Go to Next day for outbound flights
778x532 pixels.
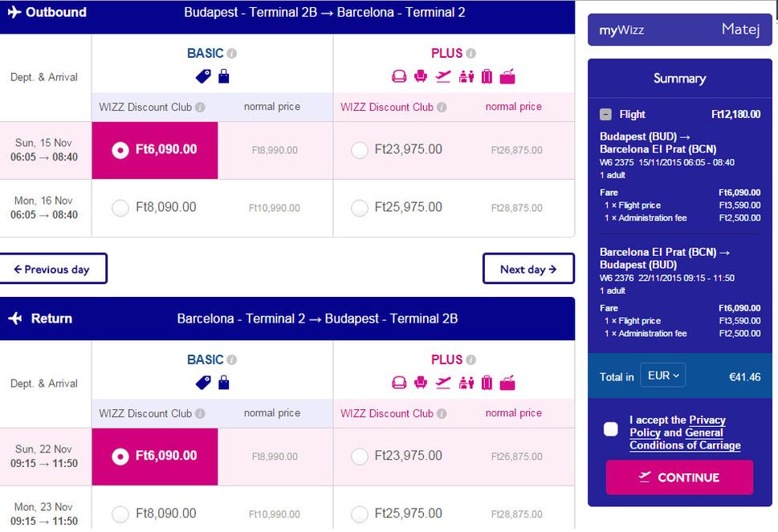528,270
